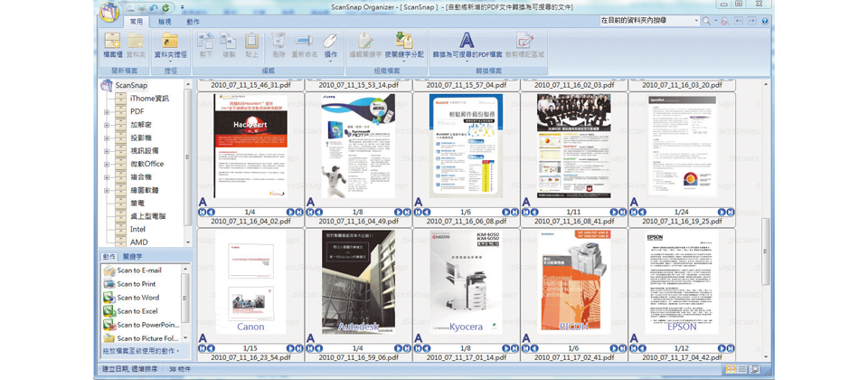Click the 操作 mouse icon
This screenshot has width=868, height=380.
pos(331,41)
